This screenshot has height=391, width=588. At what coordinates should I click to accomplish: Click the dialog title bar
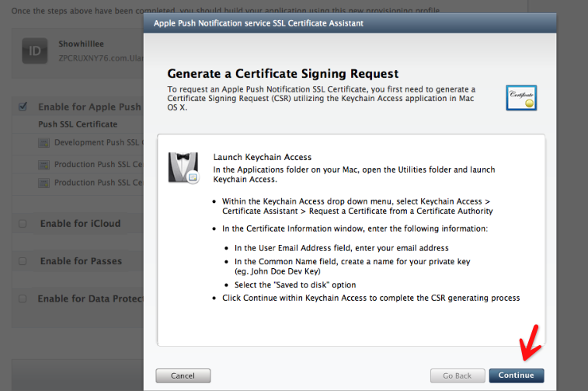(350, 23)
